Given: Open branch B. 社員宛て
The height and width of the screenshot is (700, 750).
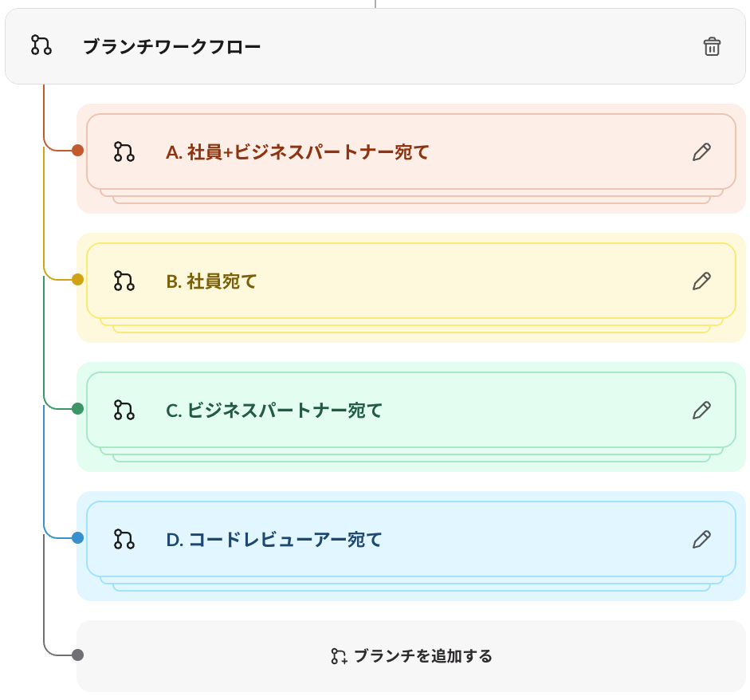Looking at the screenshot, I should coord(211,281).
